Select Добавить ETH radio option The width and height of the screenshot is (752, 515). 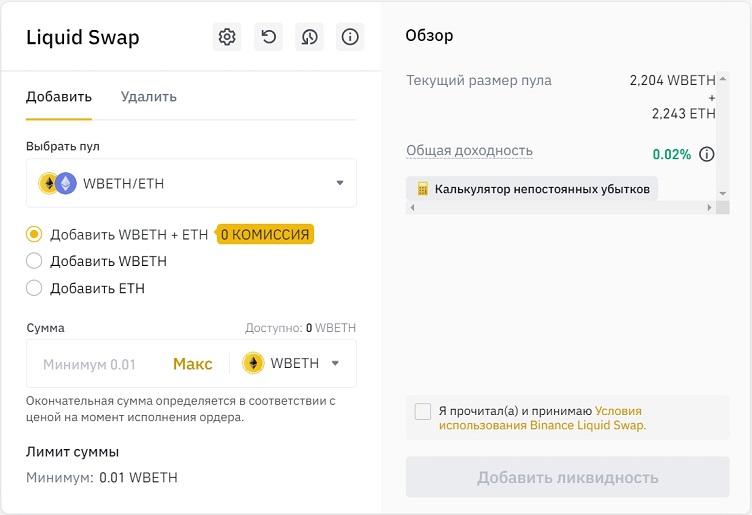[34, 288]
